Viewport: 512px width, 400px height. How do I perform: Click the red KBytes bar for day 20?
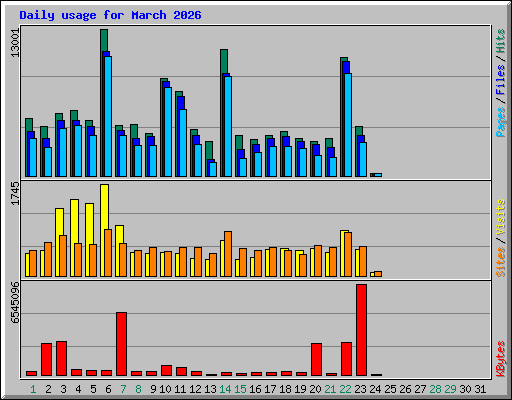click(x=316, y=359)
